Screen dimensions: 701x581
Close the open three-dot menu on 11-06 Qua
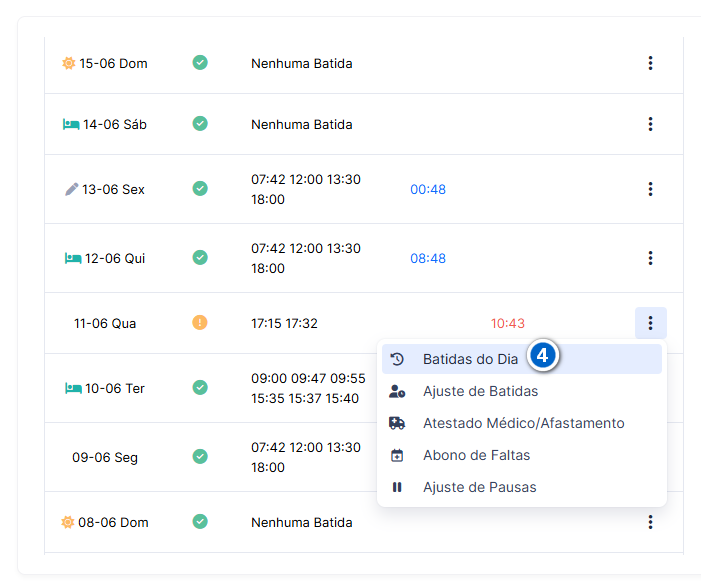[650, 323]
